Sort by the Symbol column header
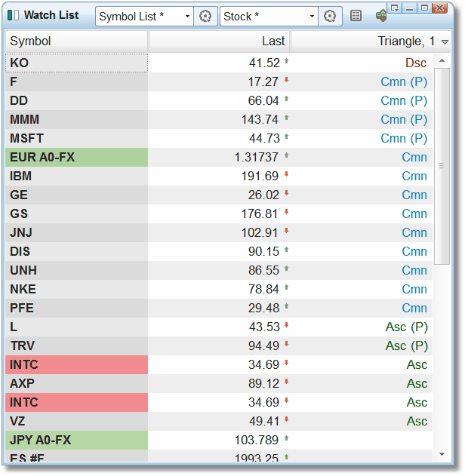Screen dimensions: 465x476 pyautogui.click(x=76, y=41)
